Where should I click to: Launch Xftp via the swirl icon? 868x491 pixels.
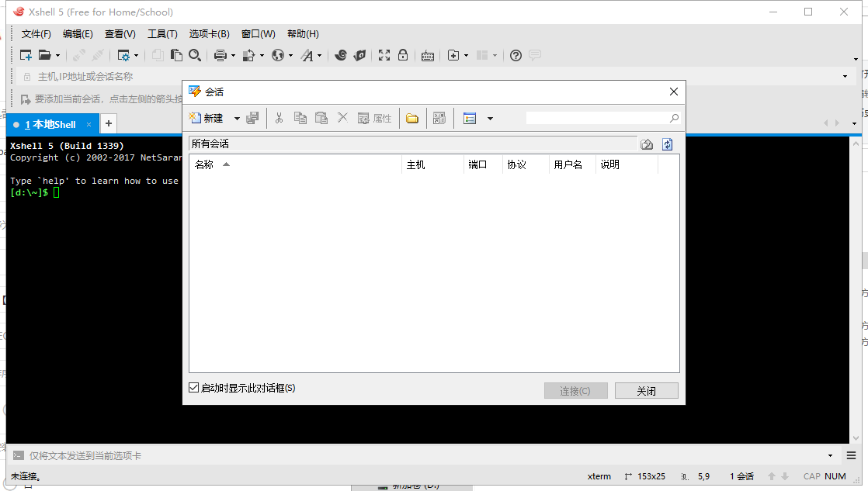[341, 55]
